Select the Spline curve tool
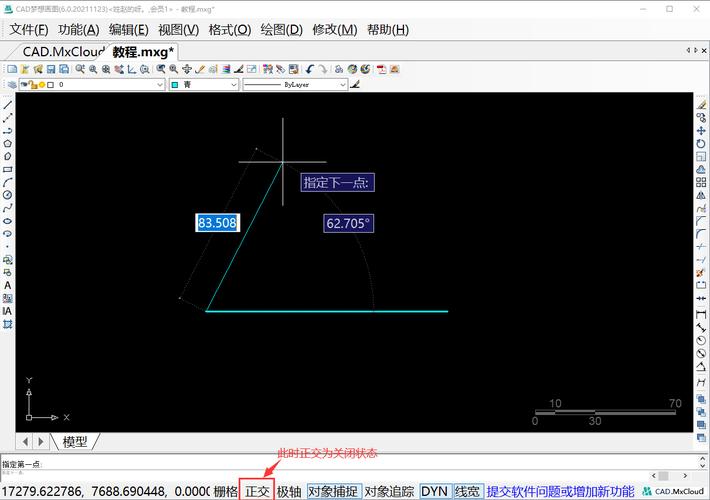710x500 pixels. point(7,208)
